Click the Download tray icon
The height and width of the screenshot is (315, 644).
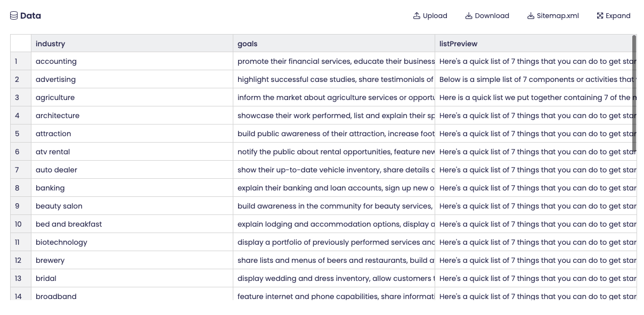coord(469,15)
